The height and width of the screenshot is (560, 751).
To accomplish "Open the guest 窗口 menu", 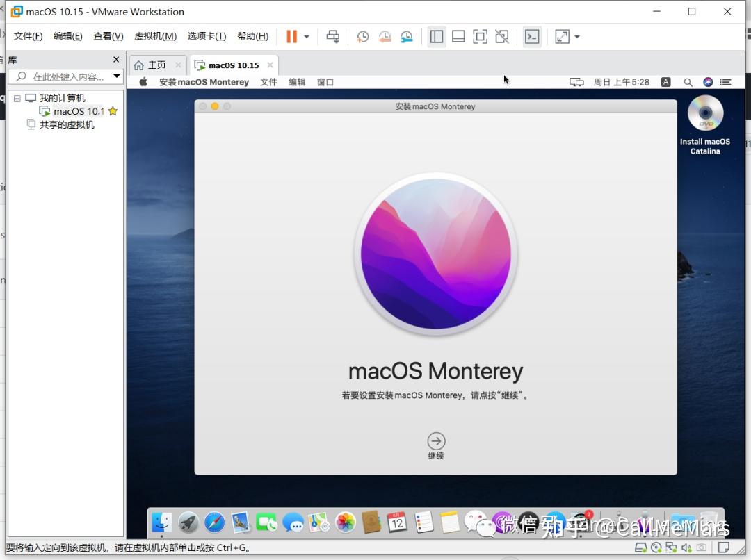I will (325, 82).
